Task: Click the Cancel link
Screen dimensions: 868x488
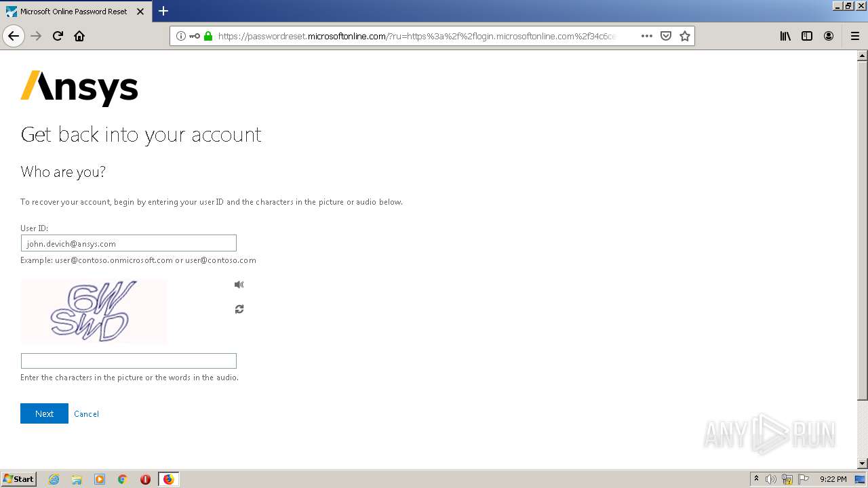Action: point(86,414)
